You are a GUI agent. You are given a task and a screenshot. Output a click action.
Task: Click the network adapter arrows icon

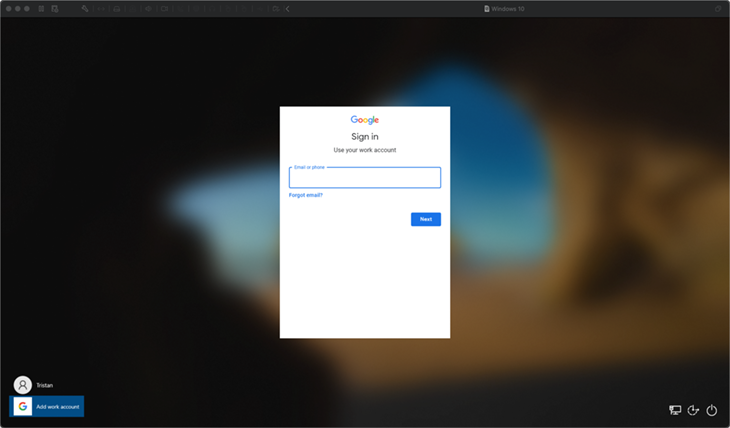(101, 8)
